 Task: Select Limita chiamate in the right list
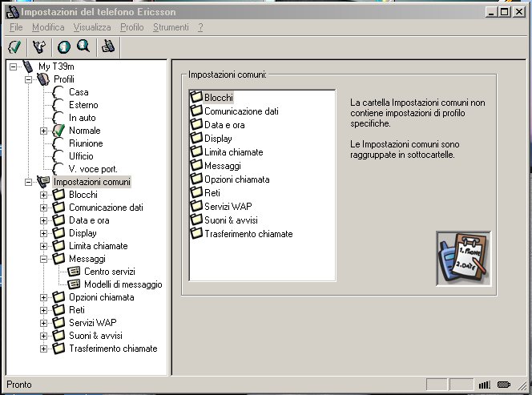pos(233,152)
